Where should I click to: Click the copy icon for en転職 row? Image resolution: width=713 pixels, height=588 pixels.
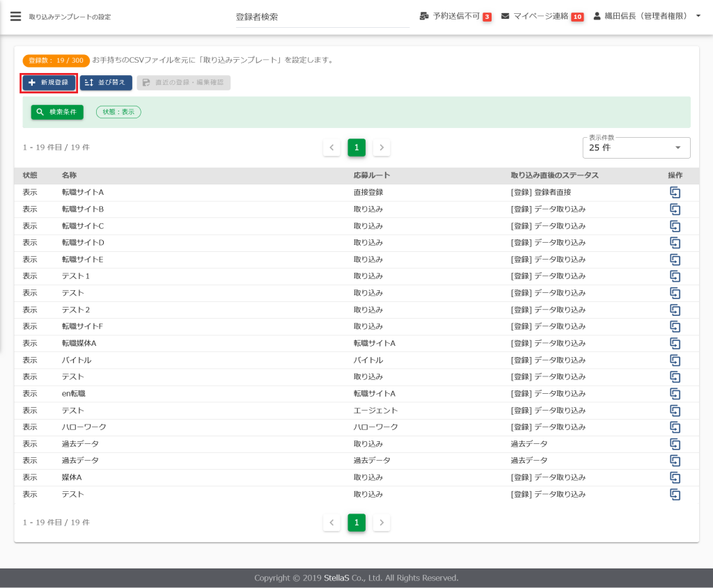[x=675, y=394]
